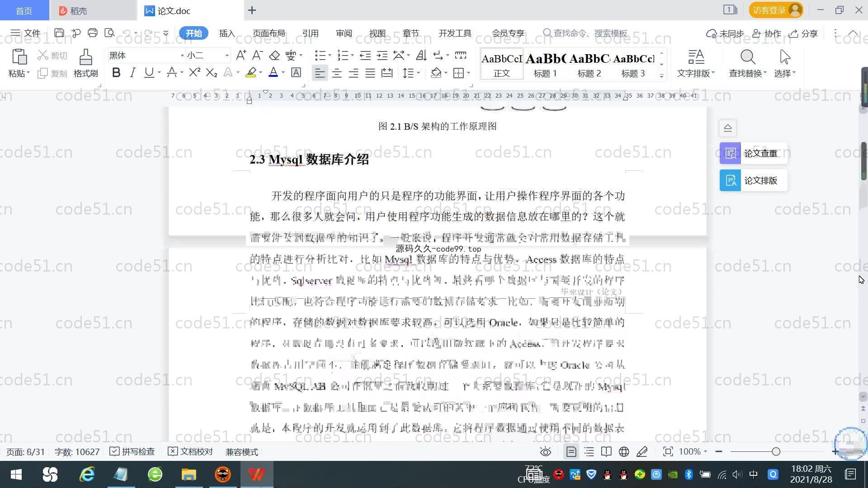This screenshot has width=868, height=488.
Task: Switch to outline view mode
Action: tap(589, 451)
